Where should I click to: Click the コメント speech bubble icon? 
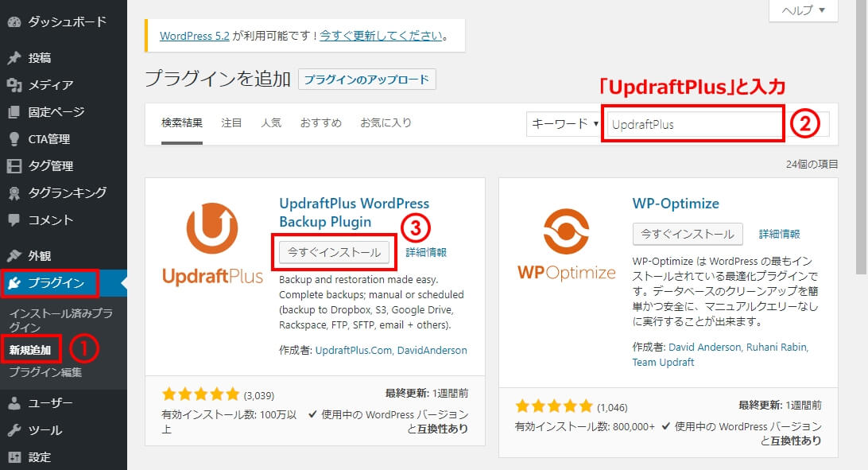[14, 219]
